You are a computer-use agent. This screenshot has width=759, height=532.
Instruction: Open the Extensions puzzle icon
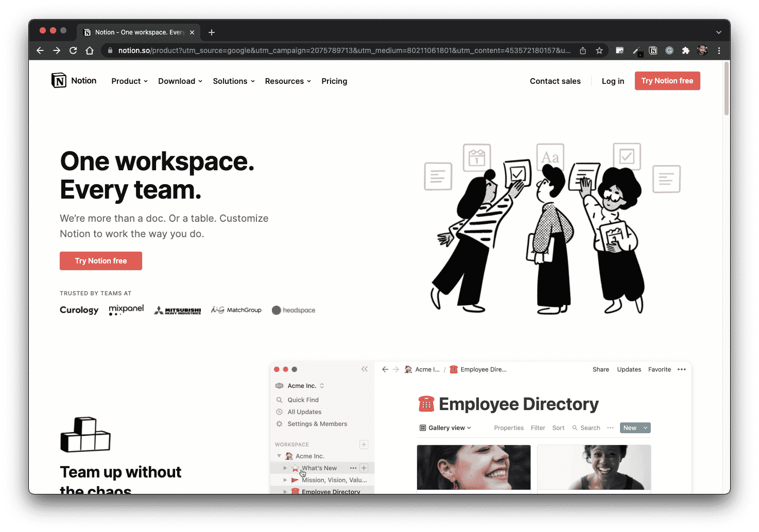(686, 50)
